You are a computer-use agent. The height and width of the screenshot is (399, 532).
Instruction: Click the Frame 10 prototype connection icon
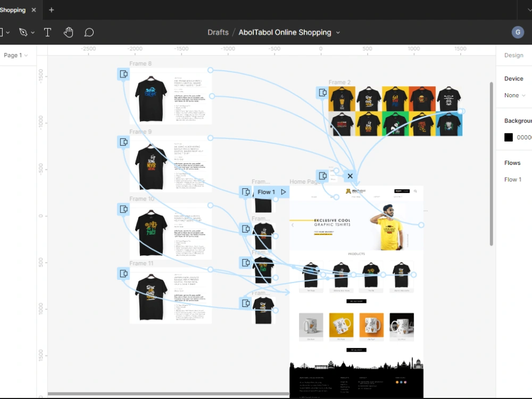tap(123, 209)
